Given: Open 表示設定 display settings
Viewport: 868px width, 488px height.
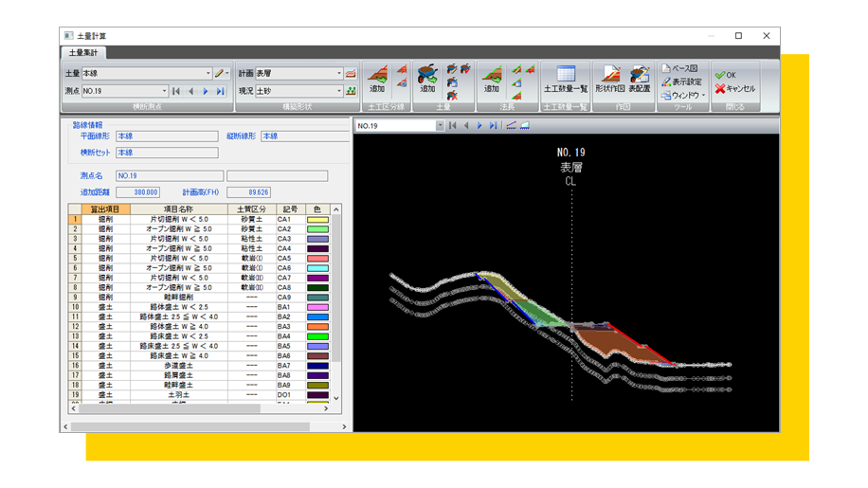Looking at the screenshot, I should pos(681,81).
